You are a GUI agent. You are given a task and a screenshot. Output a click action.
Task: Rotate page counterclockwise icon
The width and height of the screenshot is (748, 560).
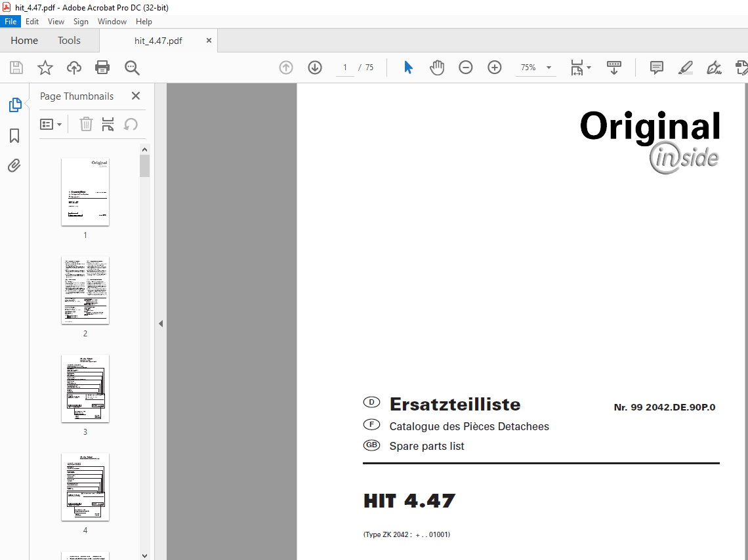(131, 125)
